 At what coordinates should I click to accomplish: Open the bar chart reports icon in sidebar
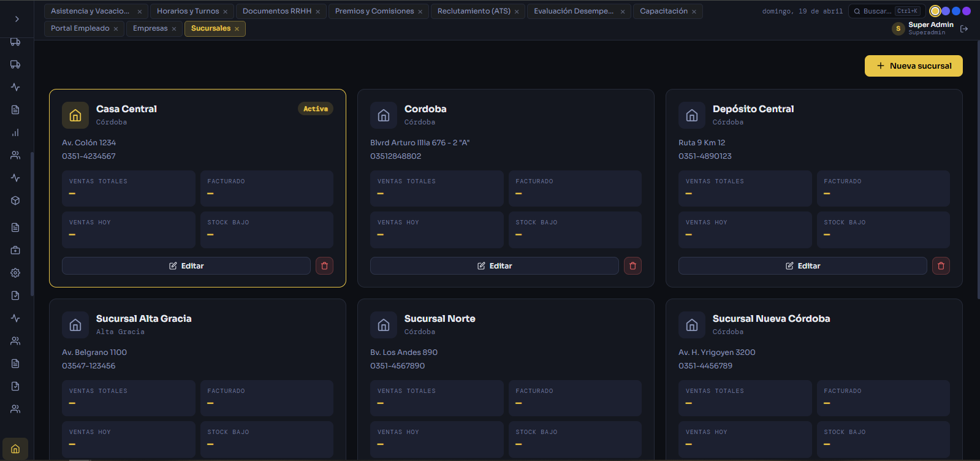coord(15,132)
